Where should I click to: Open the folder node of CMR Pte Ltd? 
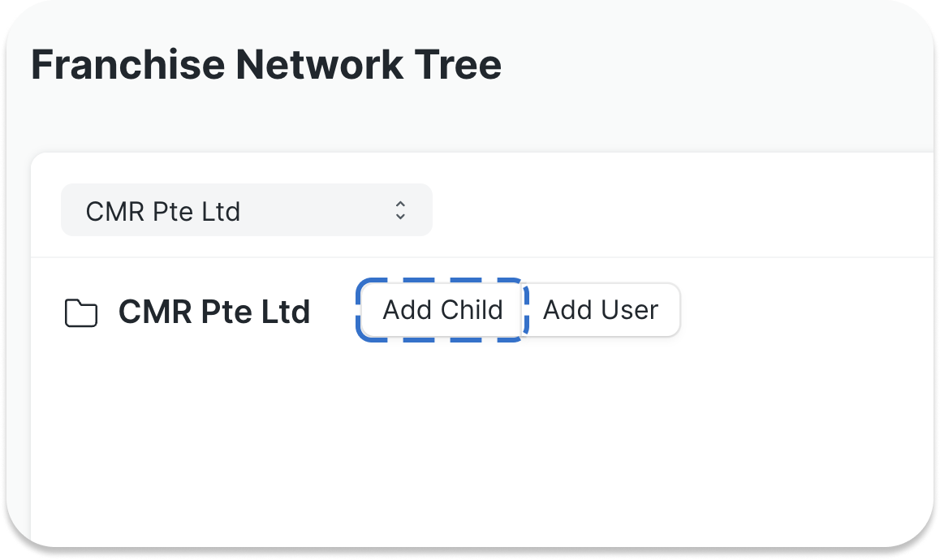[x=81, y=312]
